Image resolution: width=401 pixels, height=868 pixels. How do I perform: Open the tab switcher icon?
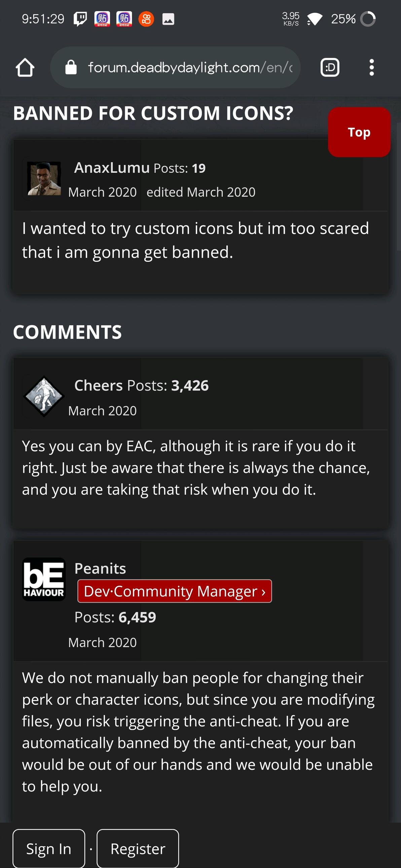[329, 68]
